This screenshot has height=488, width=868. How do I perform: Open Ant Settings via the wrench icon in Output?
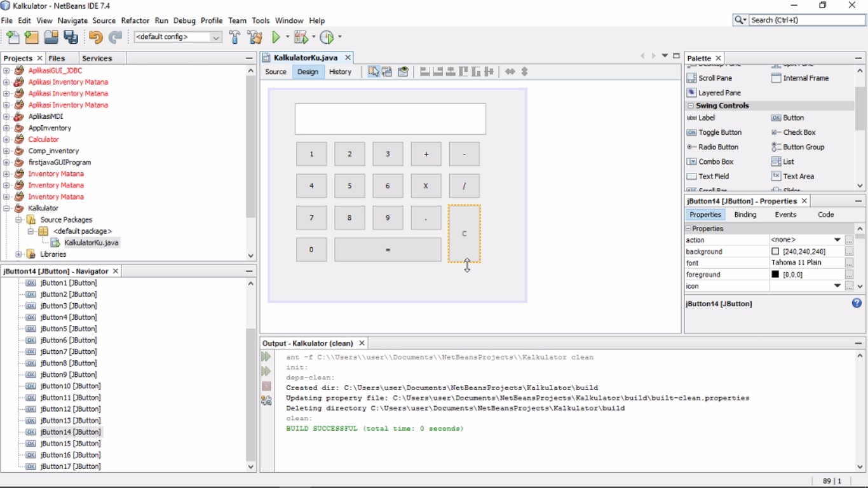point(266,400)
